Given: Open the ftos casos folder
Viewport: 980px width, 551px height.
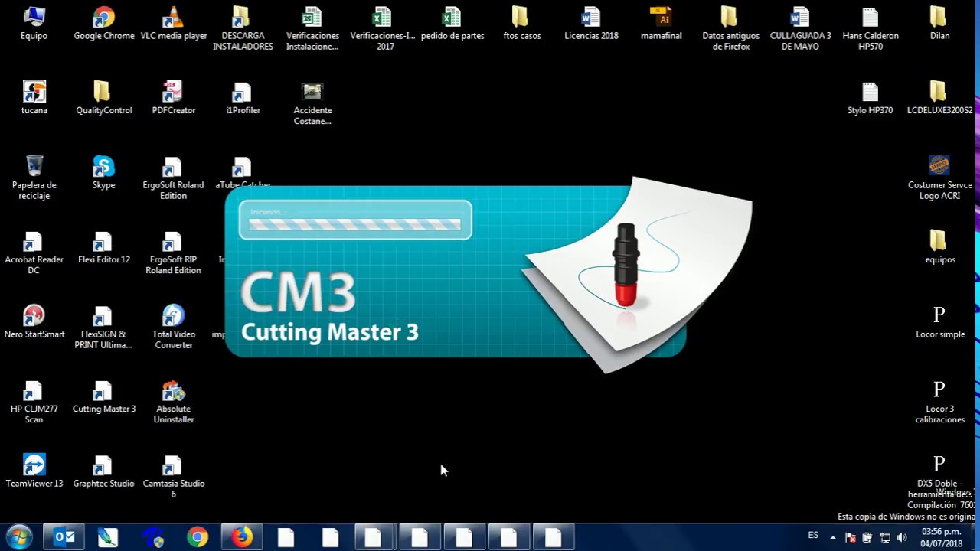Looking at the screenshot, I should 521,24.
